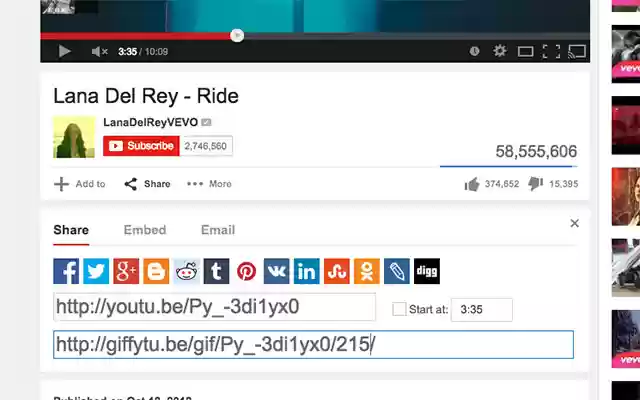Viewport: 640px width, 400px height.
Task: Switch to the Embed tab
Action: coord(145,230)
